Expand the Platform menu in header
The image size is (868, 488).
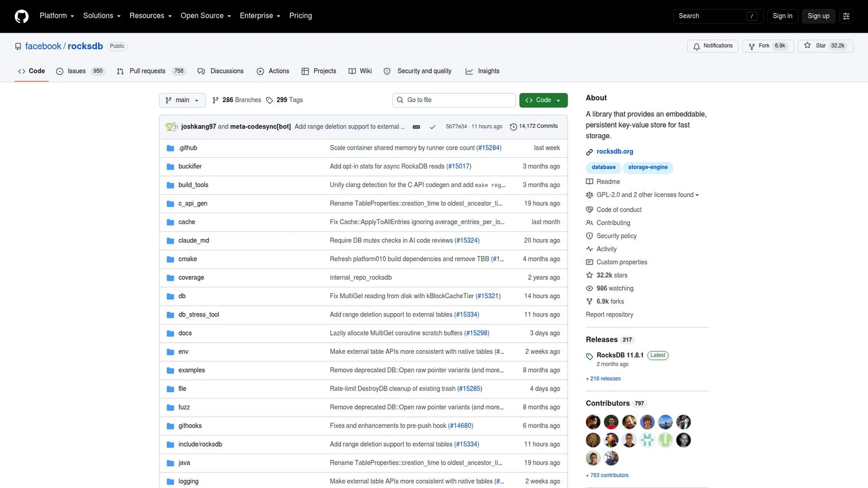[57, 16]
